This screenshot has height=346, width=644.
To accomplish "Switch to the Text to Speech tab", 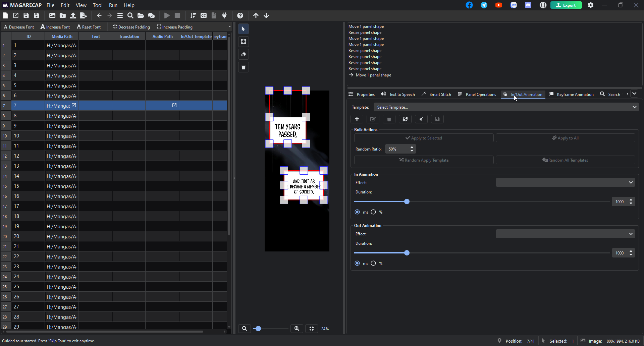I will (x=398, y=94).
